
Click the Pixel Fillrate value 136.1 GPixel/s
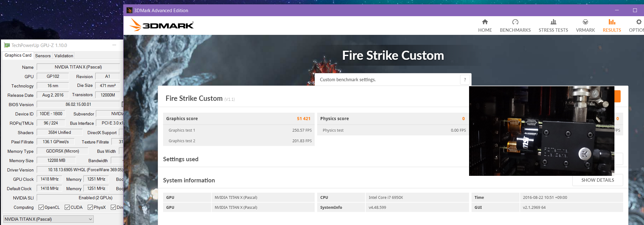coord(56,142)
